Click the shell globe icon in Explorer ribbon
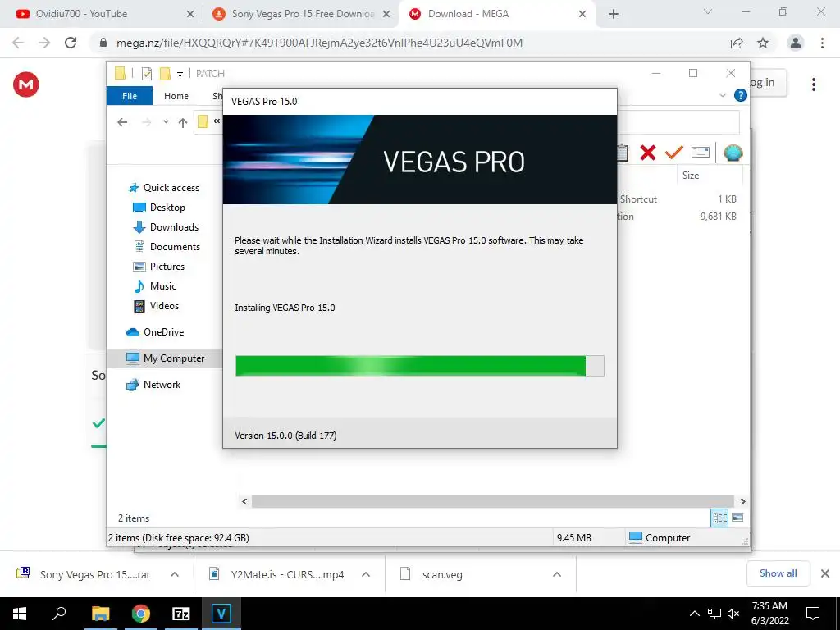Viewport: 840px width, 630px height. click(x=733, y=153)
